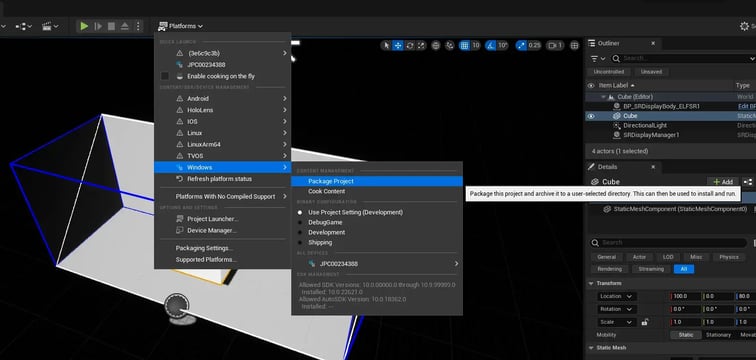
Task: Filter Details by Rendering category
Action: pos(609,269)
